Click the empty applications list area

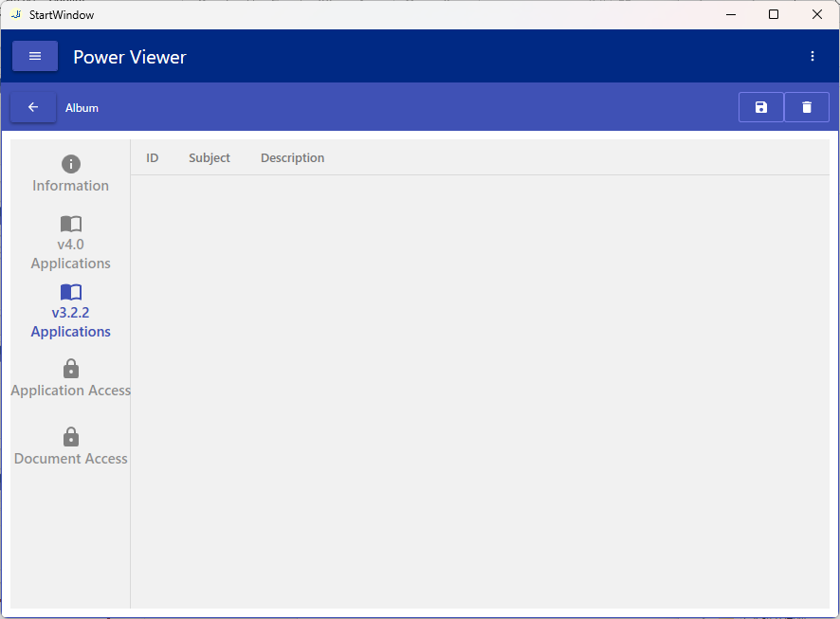(479, 389)
